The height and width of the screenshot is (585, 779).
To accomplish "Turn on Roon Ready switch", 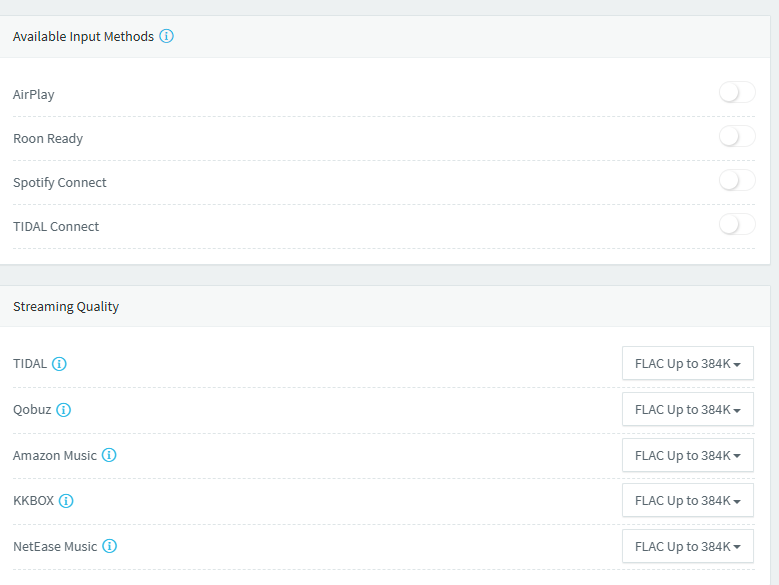I will (737, 137).
